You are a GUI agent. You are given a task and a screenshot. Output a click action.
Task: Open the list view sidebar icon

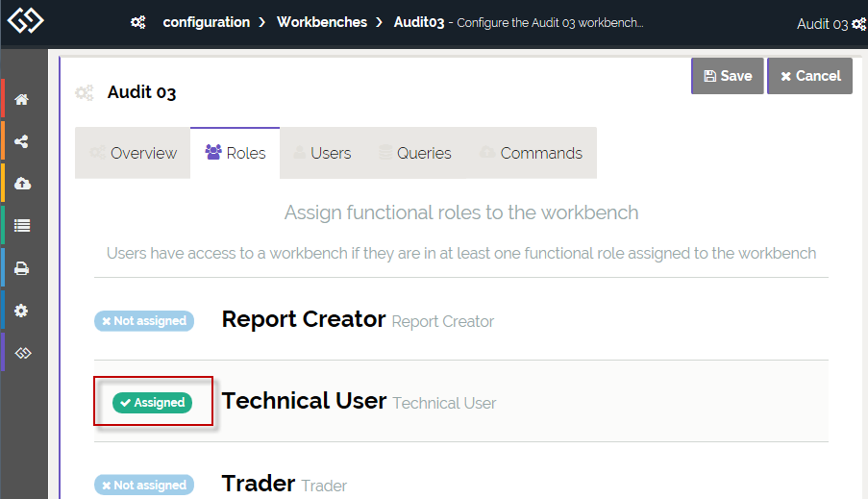(21, 226)
